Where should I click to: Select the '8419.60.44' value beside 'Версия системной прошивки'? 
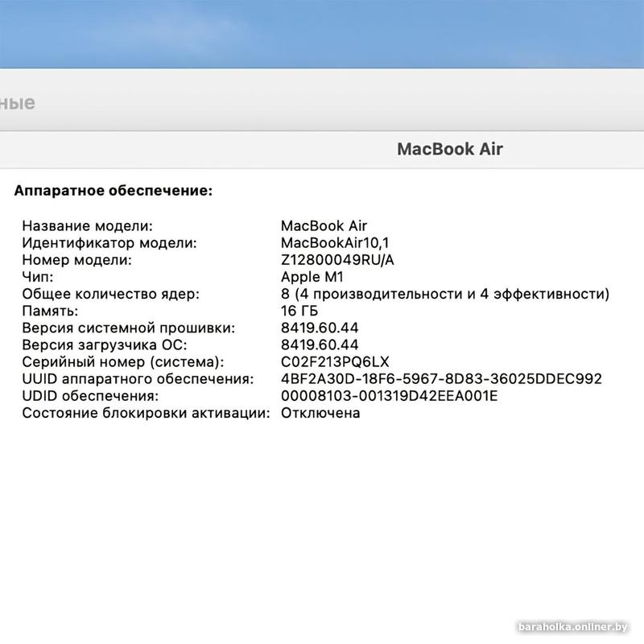pos(320,328)
